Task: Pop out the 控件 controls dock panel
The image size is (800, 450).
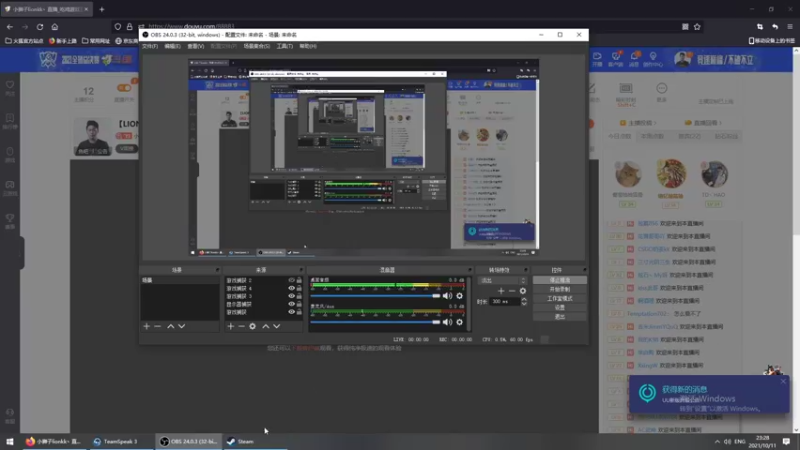Action: [x=584, y=270]
